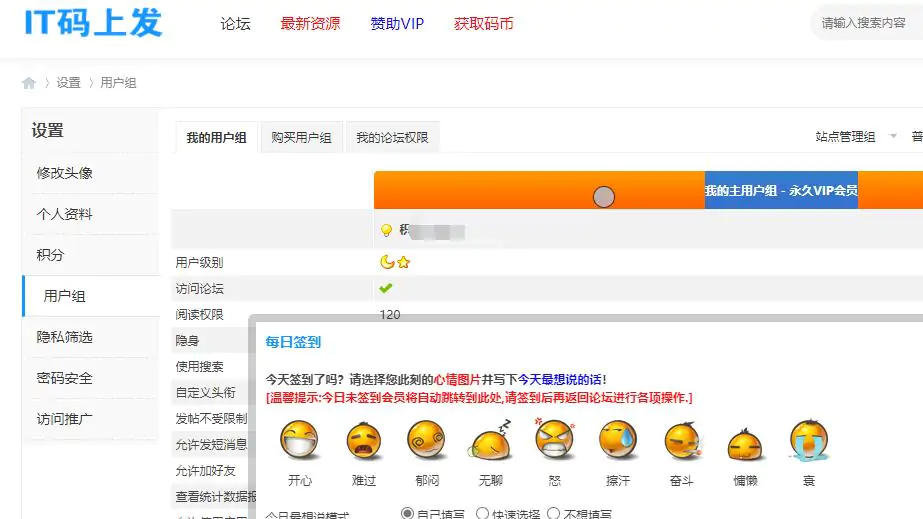Image resolution: width=923 pixels, height=519 pixels.
Task: Switch to 我的用户组 tab
Action: 216,138
